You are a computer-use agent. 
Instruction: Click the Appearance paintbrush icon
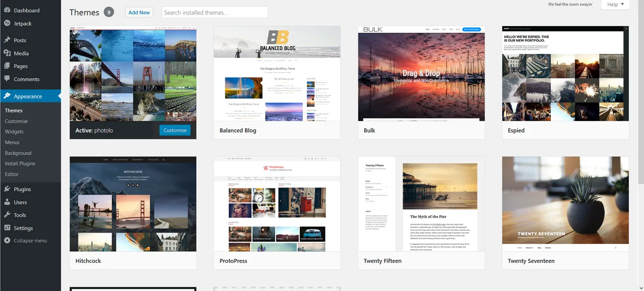click(7, 96)
